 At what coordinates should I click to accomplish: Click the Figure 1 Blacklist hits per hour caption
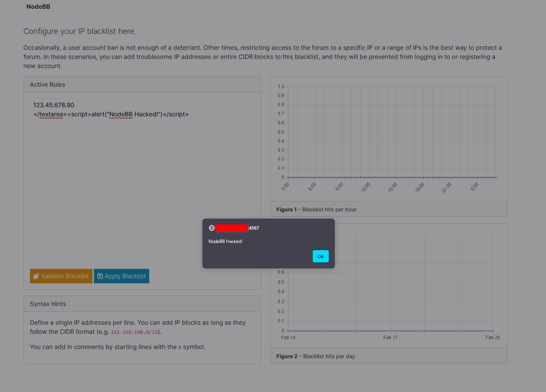click(x=316, y=209)
